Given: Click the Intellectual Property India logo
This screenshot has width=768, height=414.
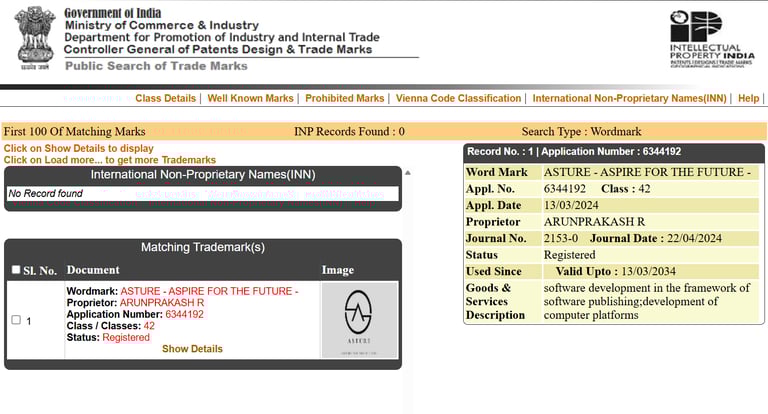Looking at the screenshot, I should [x=712, y=39].
